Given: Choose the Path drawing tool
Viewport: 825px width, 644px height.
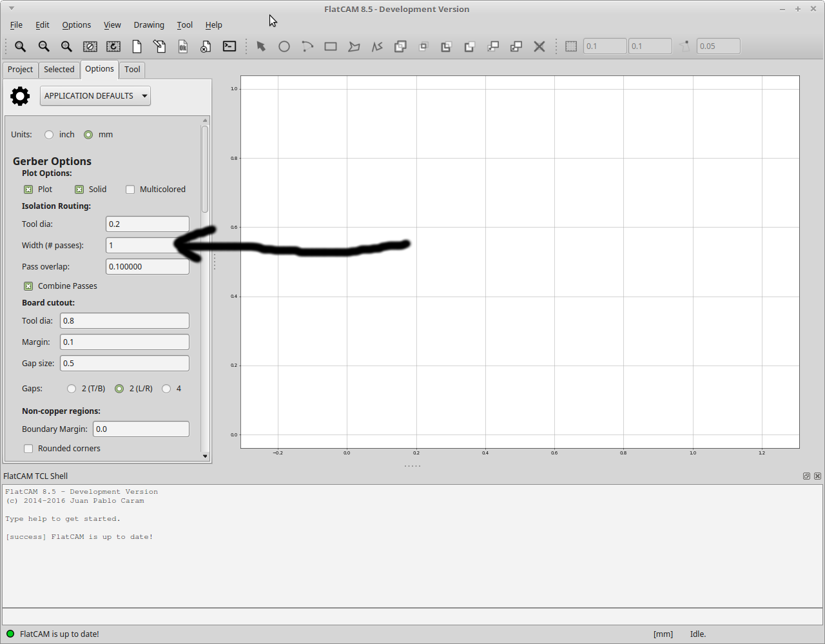Looking at the screenshot, I should 377,46.
